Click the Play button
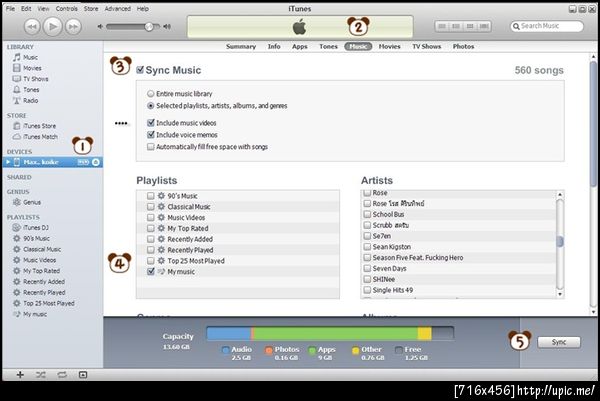Screen dimensions: 600x401 (52, 26)
